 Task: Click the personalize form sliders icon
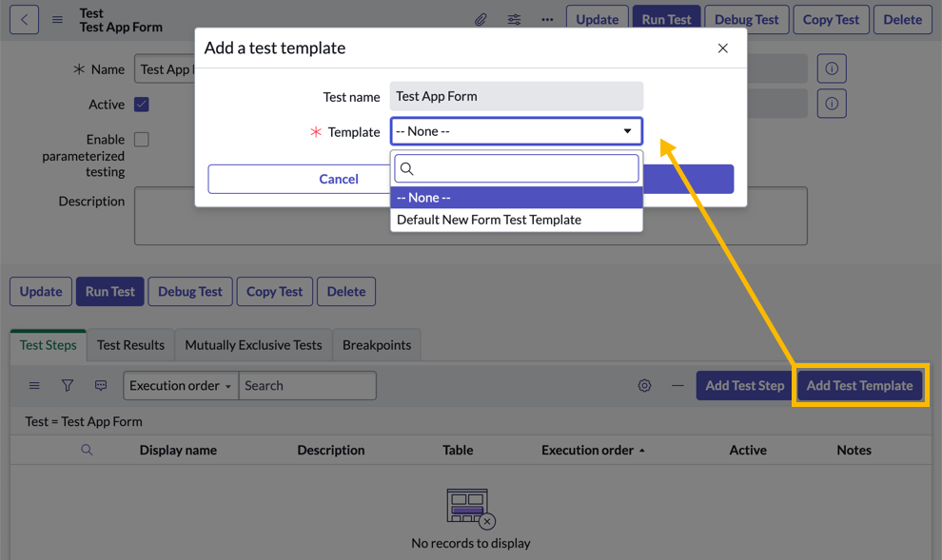coord(514,19)
